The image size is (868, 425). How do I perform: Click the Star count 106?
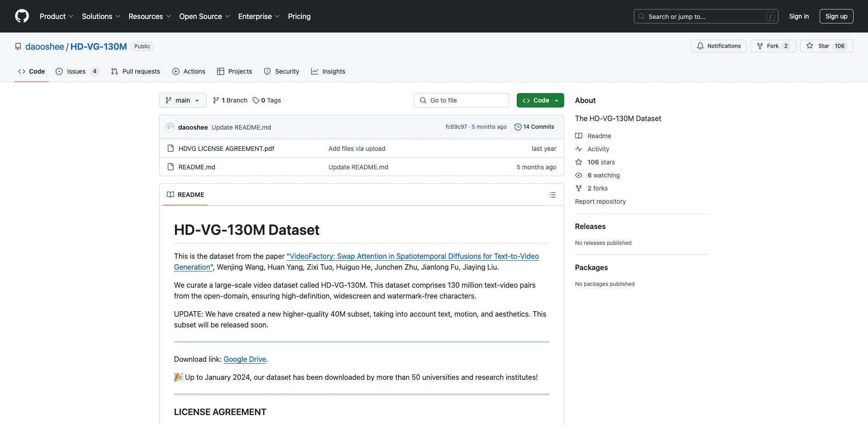point(840,46)
